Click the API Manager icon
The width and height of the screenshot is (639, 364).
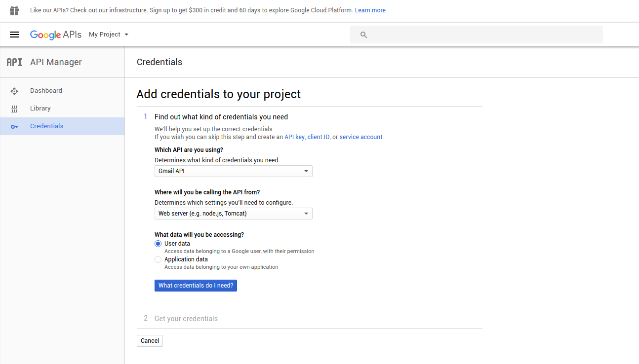tap(14, 62)
